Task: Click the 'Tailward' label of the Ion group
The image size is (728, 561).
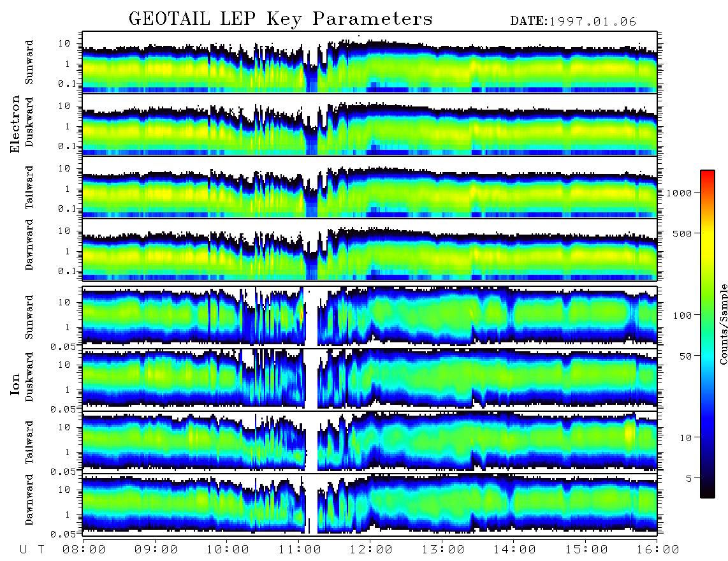Action: 29,442
